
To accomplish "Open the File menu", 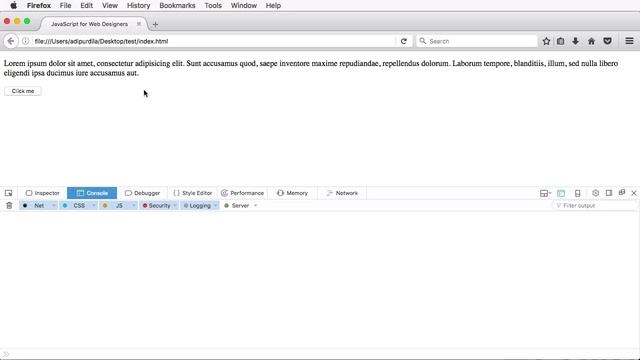I will pos(65,6).
